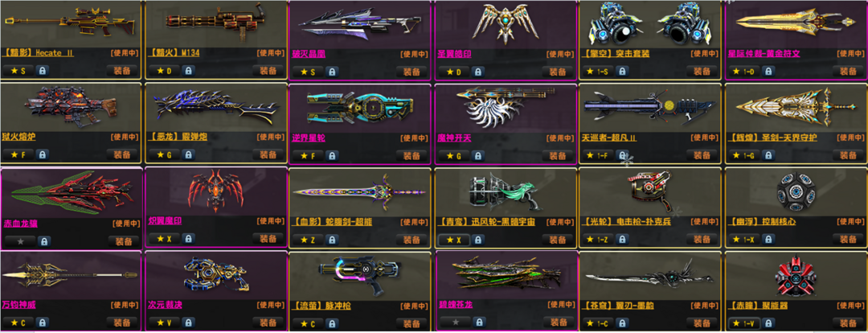The width and height of the screenshot is (868, 333).
Task: Equip the 【擎空】突击套装 item
Action: pyautogui.click(x=702, y=72)
